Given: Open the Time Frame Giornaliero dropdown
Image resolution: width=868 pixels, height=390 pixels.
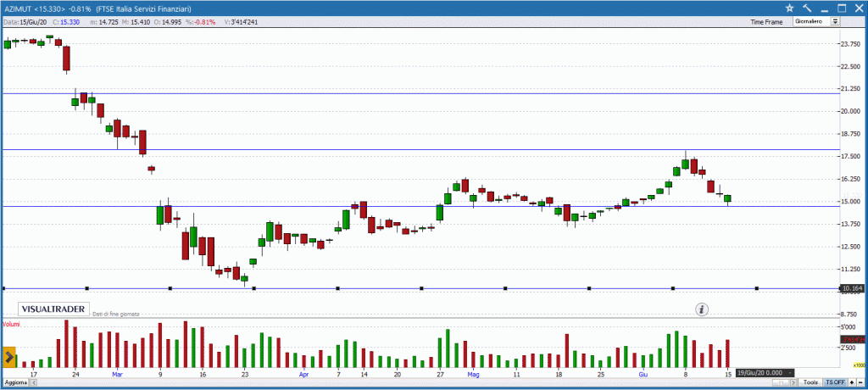Looking at the screenshot, I should point(816,21).
